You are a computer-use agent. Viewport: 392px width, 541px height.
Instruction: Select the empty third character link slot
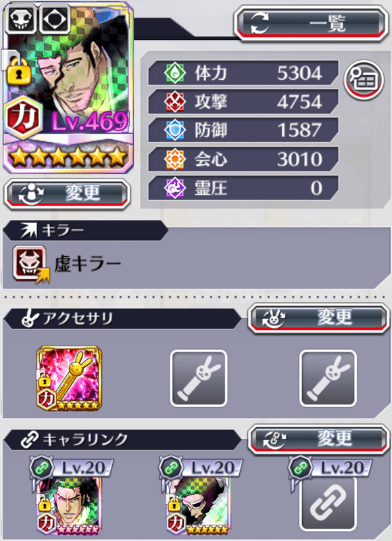(x=328, y=504)
